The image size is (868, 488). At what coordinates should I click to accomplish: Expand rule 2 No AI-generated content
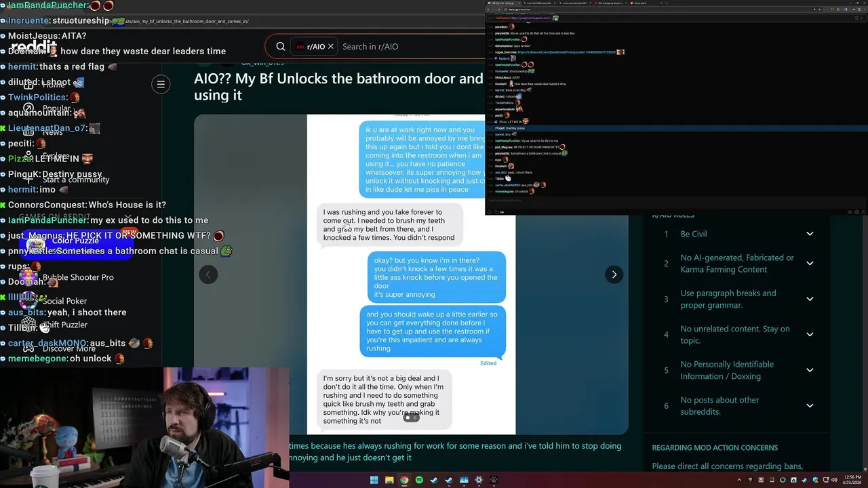pyautogui.click(x=810, y=264)
